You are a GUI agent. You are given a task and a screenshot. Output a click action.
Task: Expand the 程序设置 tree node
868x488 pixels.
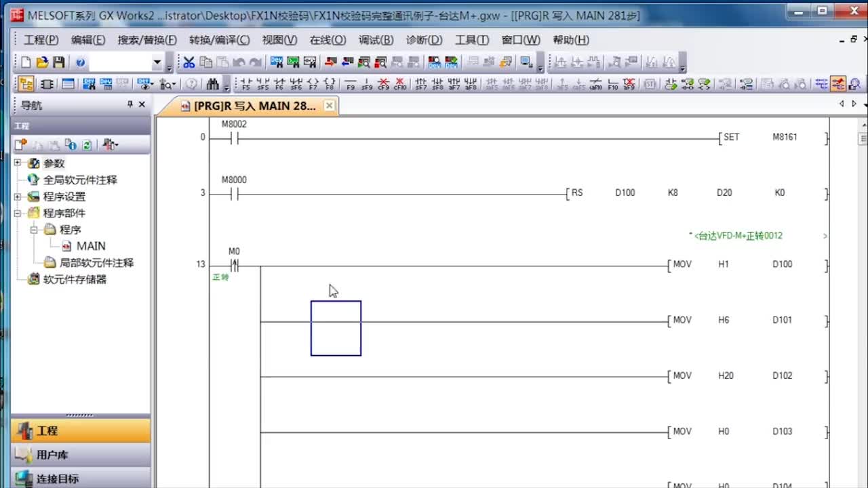coord(18,197)
